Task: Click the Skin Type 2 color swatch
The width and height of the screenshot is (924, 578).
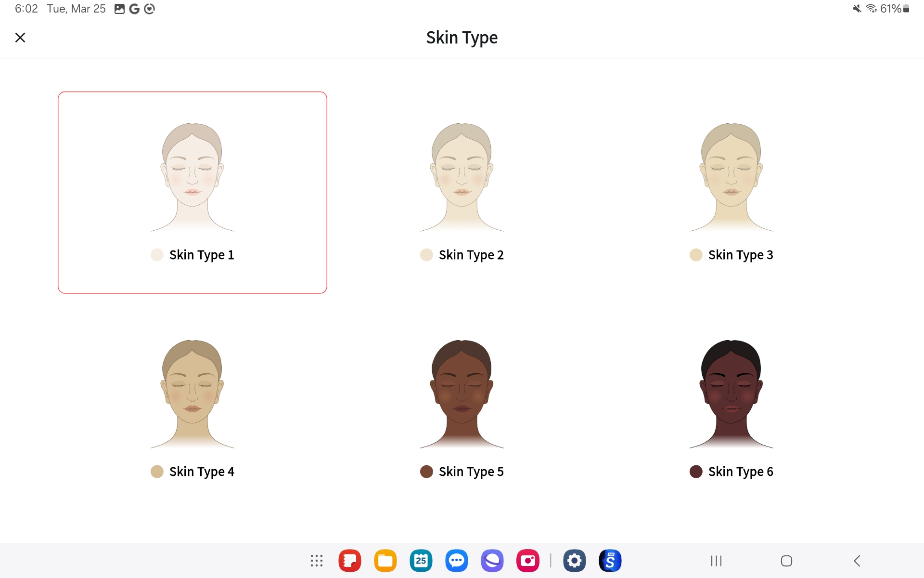Action: click(x=426, y=255)
